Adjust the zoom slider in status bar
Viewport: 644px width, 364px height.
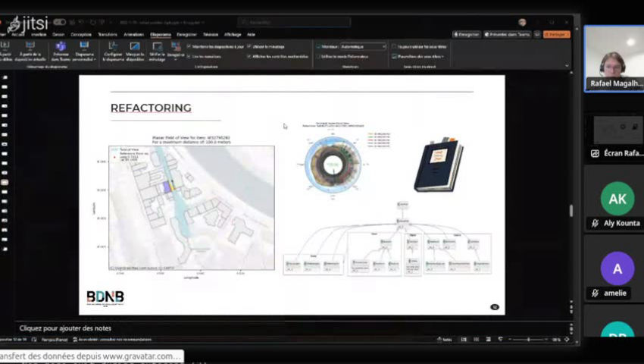(x=528, y=340)
